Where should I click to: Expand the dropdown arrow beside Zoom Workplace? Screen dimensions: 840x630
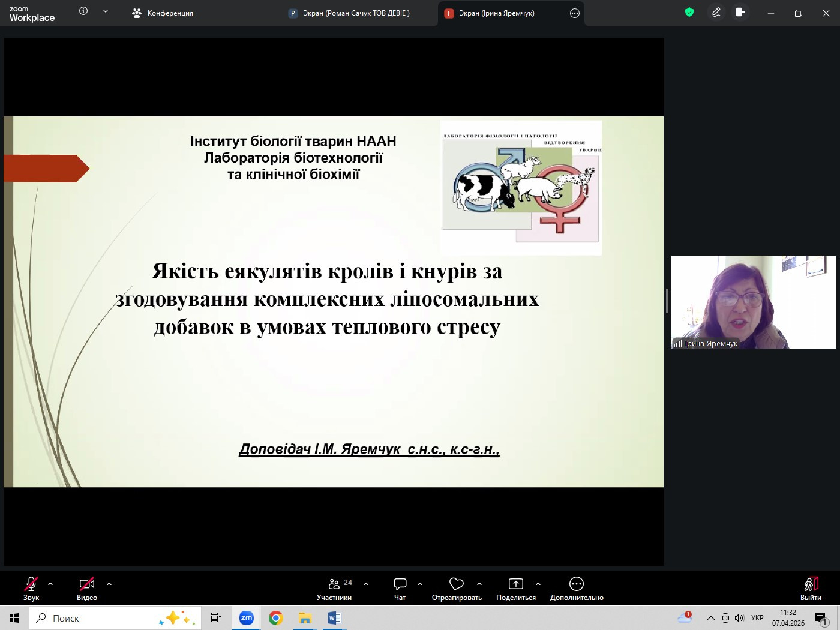click(106, 11)
